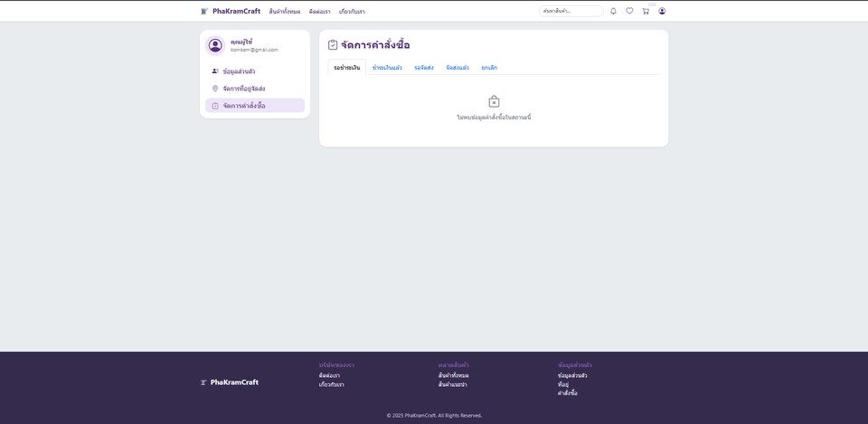Go to สินค้าทั้งหมด in top navigation
Viewport: 868px width, 424px height.
pos(285,12)
